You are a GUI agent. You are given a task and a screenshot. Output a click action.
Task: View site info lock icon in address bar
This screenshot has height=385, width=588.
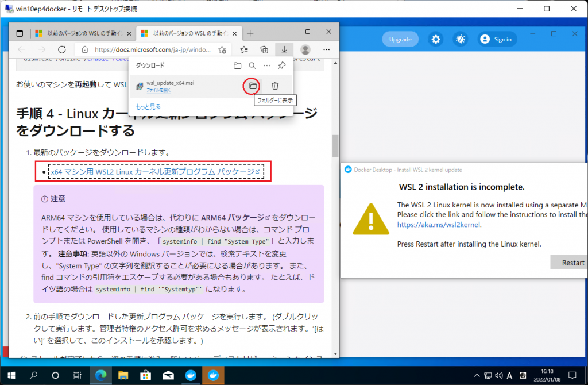[85, 49]
